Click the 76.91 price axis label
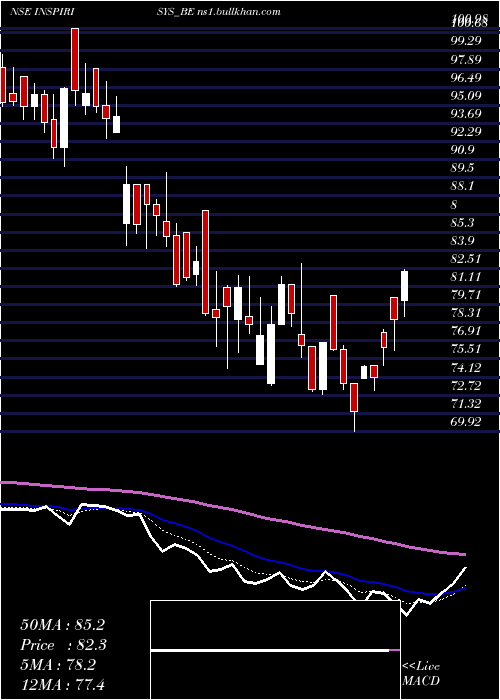Viewport: 500px width, 700px height. (466, 331)
